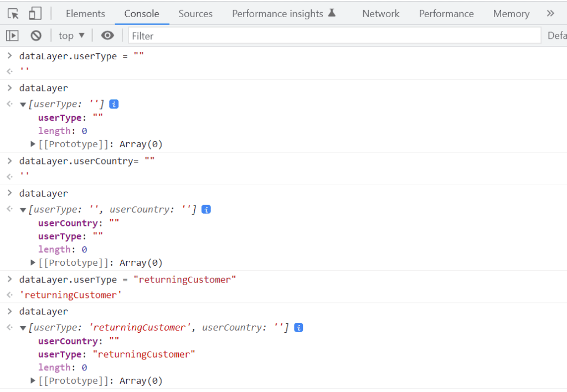This screenshot has width=567, height=392.
Task: Activate the inspect element picker icon
Action: click(13, 14)
